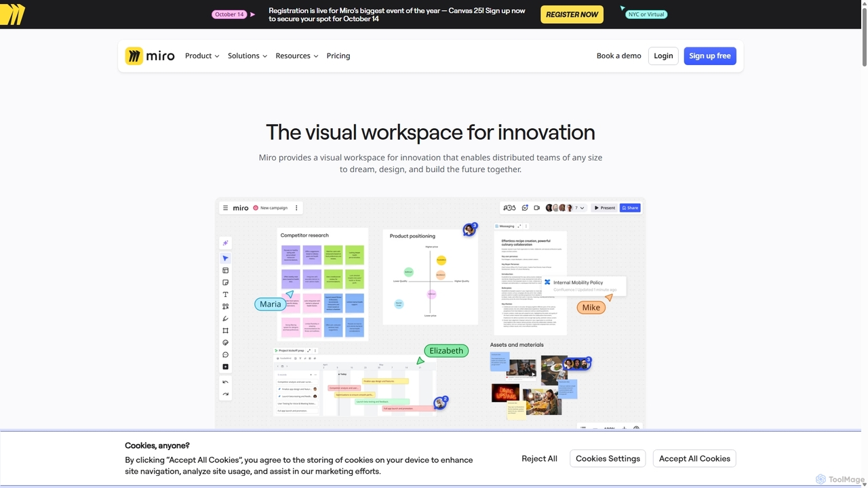Open the Pricing page
868x488 pixels.
[338, 56]
